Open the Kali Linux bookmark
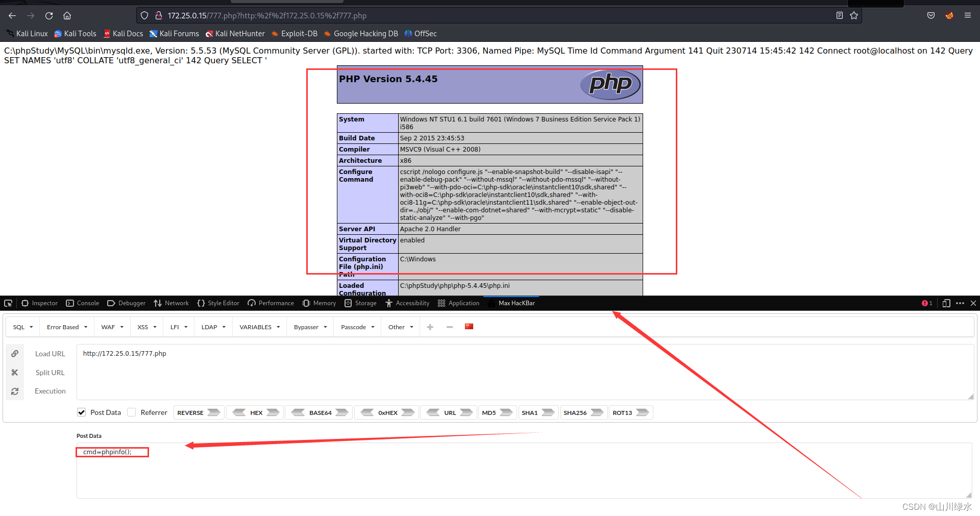Image resolution: width=980 pixels, height=516 pixels. [x=27, y=34]
